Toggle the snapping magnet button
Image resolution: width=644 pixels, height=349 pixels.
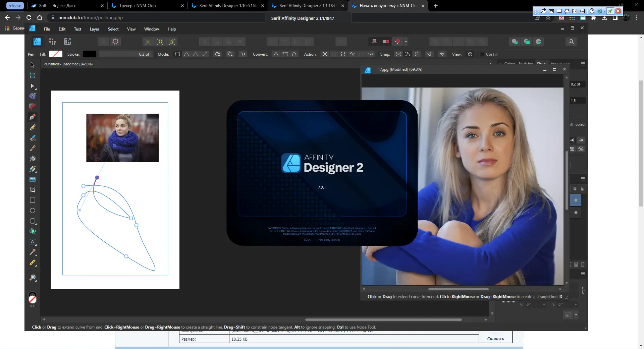397,42
